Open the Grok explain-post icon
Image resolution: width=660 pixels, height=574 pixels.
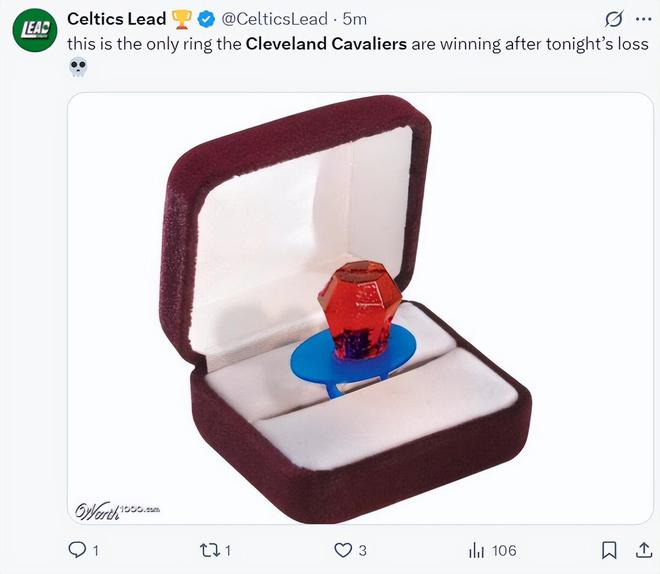point(615,19)
